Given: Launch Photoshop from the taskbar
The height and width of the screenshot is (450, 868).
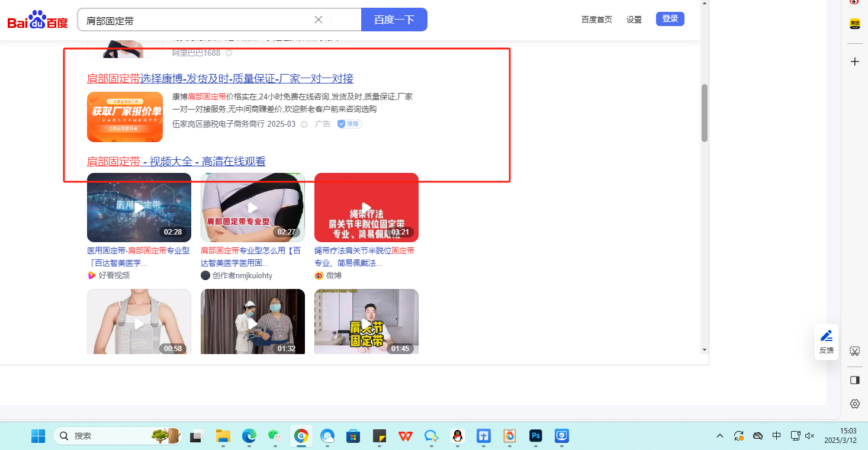Looking at the screenshot, I should coord(536,436).
